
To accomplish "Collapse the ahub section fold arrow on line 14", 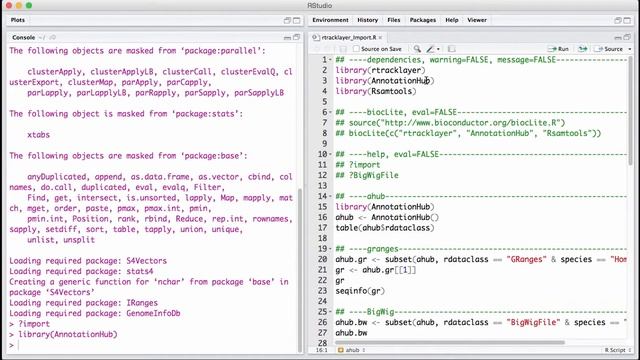I will (x=331, y=196).
